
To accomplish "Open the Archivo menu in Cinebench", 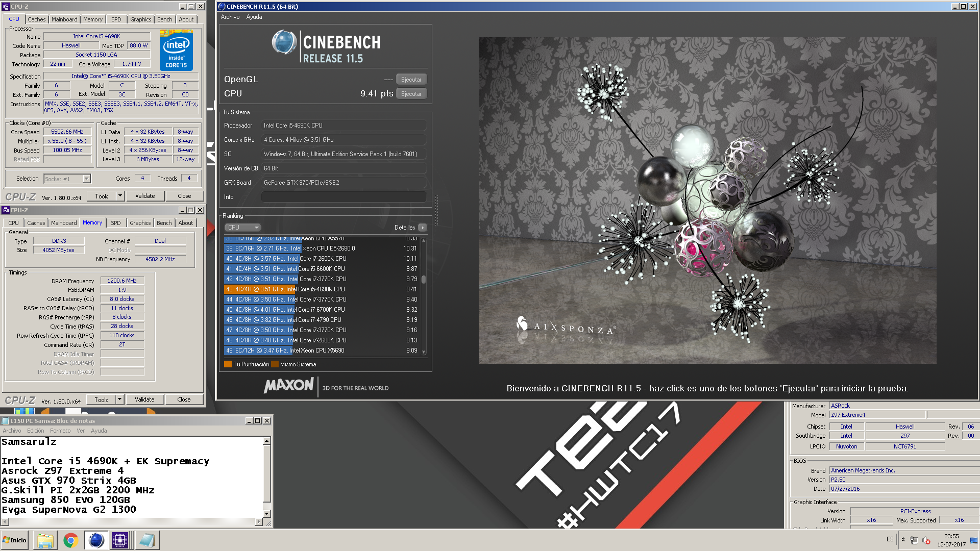I will [x=230, y=17].
